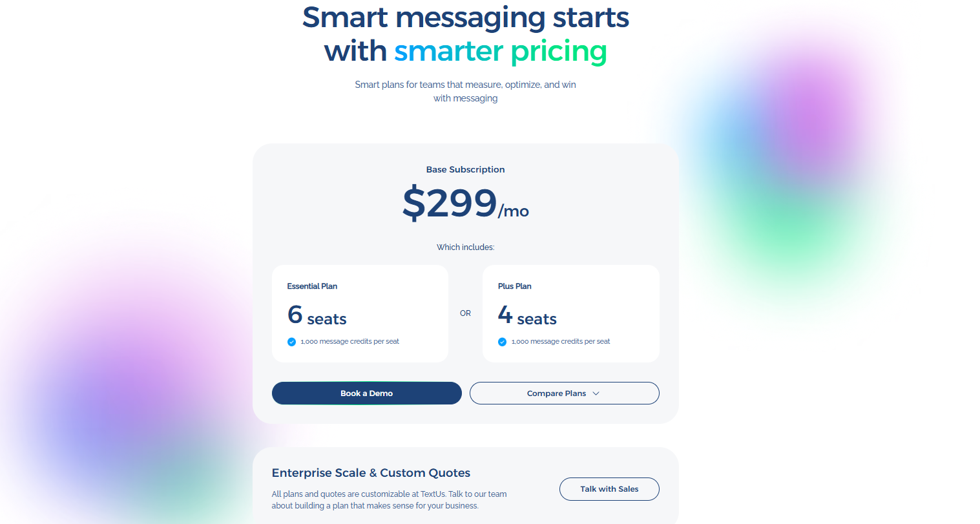Click the Base Subscription heading
Screen dimensions: 980x524
465,169
